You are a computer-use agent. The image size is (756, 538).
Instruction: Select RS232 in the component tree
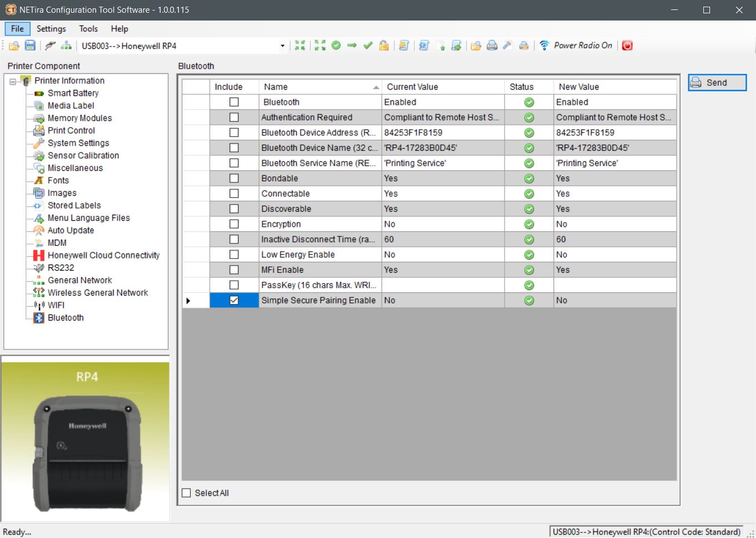click(x=61, y=267)
